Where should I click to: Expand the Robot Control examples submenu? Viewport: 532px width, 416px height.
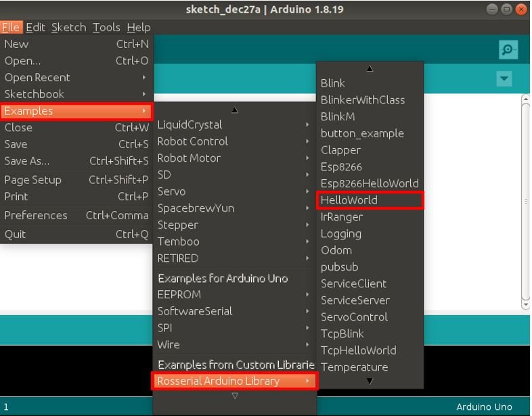coord(234,141)
